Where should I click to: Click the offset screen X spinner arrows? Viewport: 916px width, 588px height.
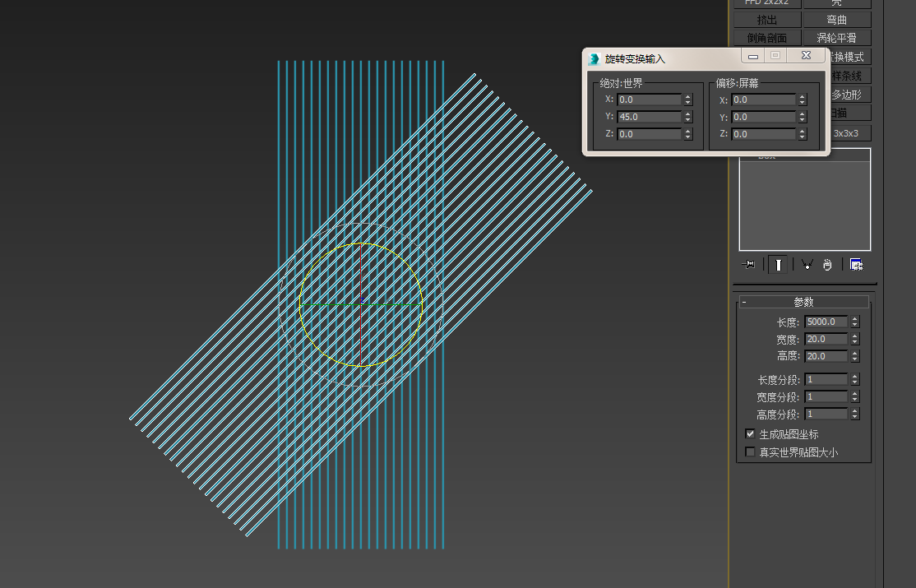coord(803,100)
